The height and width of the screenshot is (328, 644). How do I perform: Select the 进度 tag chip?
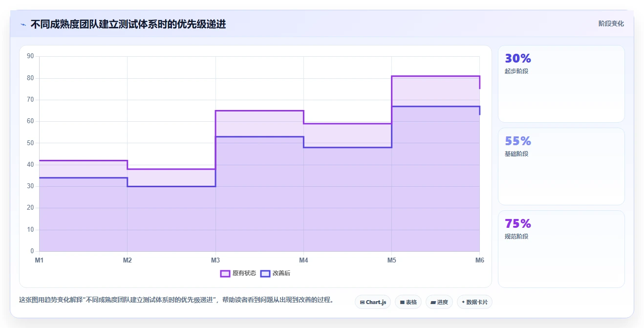click(439, 302)
